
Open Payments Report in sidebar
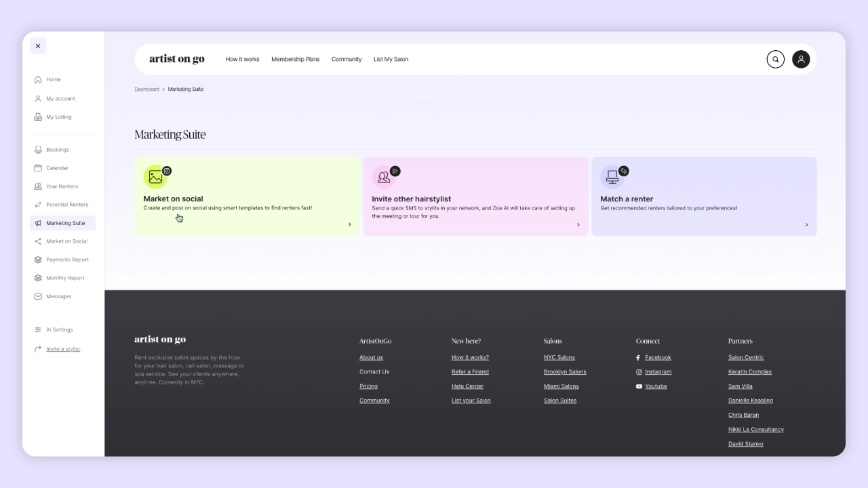tap(67, 260)
